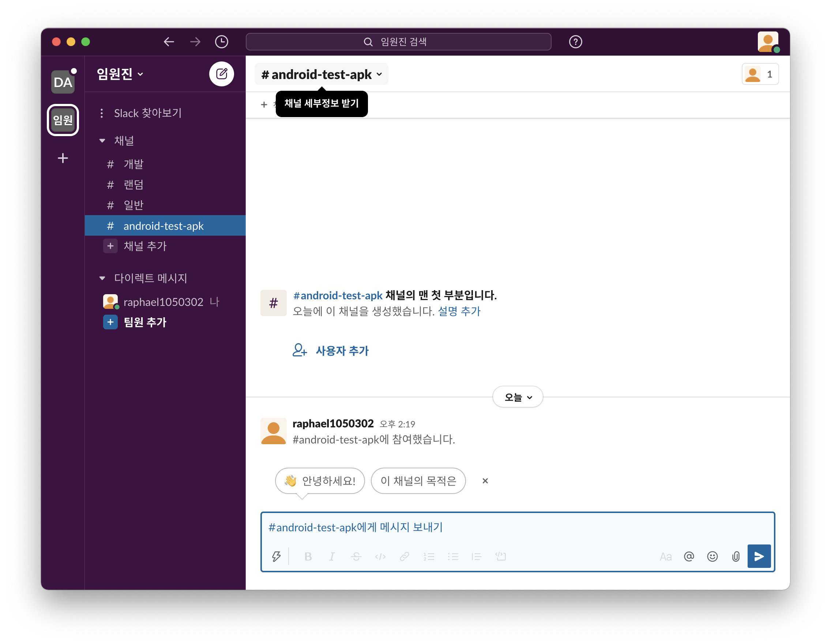Toggle the Aa formatting toolbar

(x=665, y=557)
